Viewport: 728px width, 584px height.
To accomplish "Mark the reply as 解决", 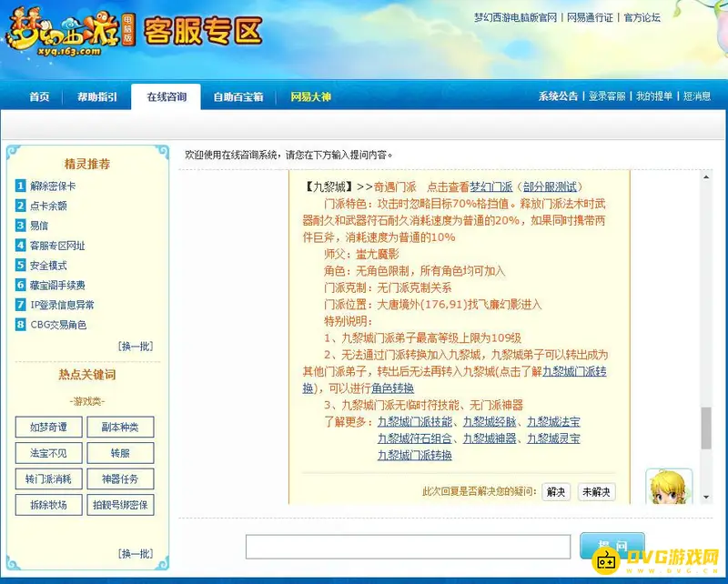I will [556, 491].
